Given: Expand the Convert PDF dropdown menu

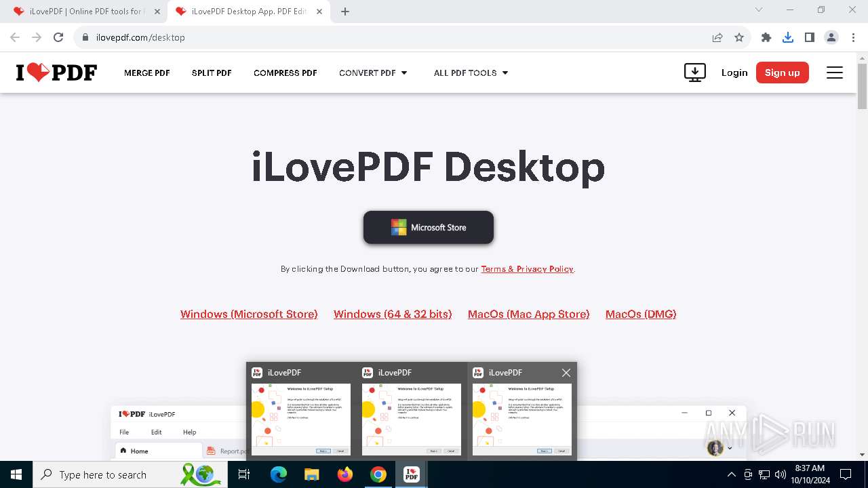Looking at the screenshot, I should pyautogui.click(x=373, y=73).
